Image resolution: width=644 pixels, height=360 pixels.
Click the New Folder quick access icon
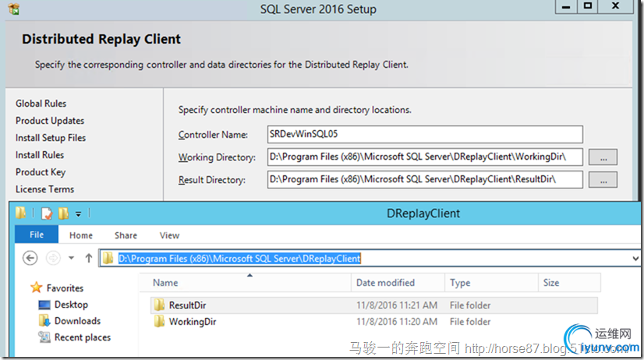pyautogui.click(x=62, y=213)
